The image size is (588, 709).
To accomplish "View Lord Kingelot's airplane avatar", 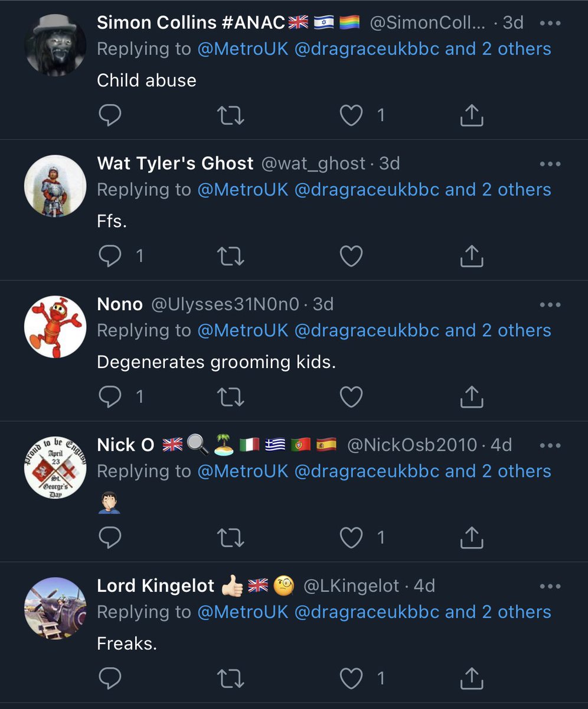I will click(55, 608).
